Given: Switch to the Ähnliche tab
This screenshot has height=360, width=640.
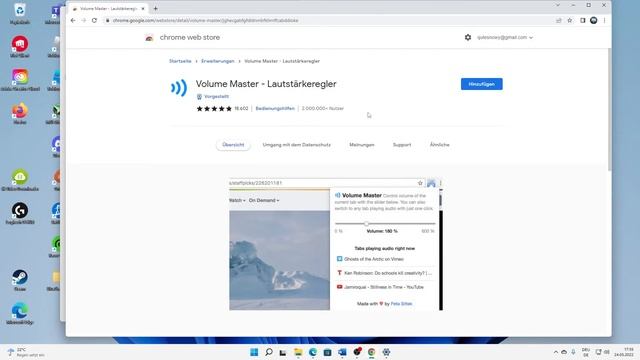Looking at the screenshot, I should 440,145.
